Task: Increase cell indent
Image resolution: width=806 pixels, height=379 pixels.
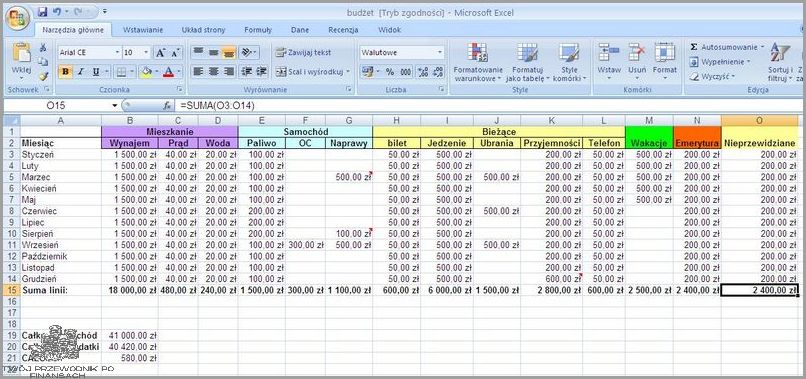Action: coord(261,71)
